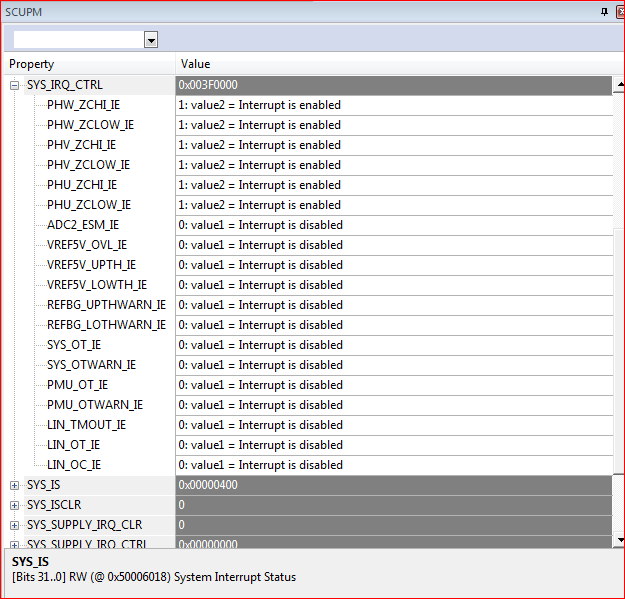
Task: Select the PHV_ZCHI_IE bit field
Action: point(81,145)
